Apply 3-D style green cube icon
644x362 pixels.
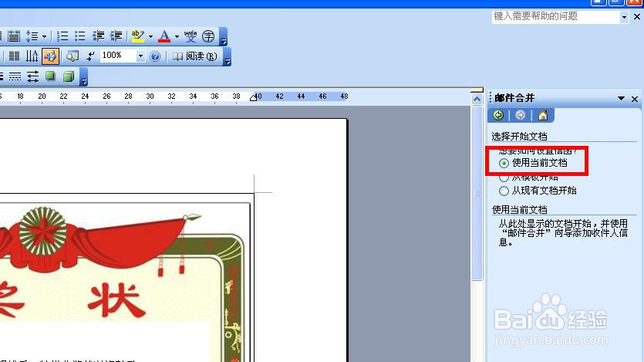[x=69, y=76]
